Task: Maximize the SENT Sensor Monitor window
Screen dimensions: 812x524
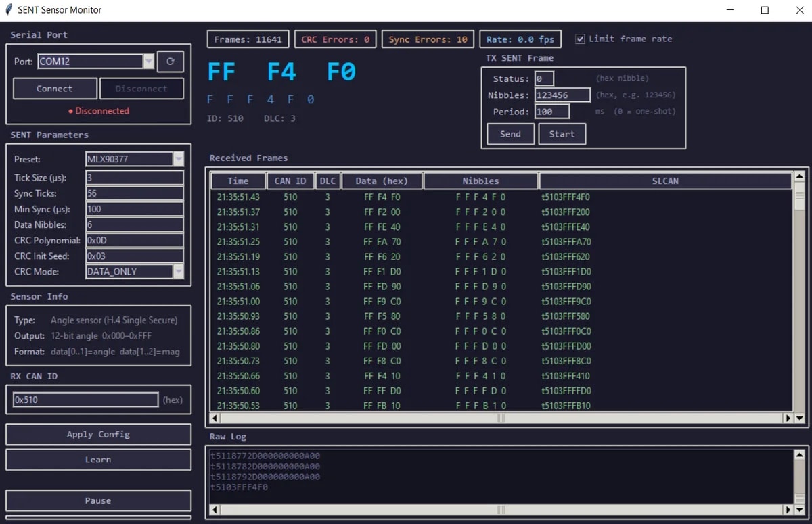Action: coord(765,10)
